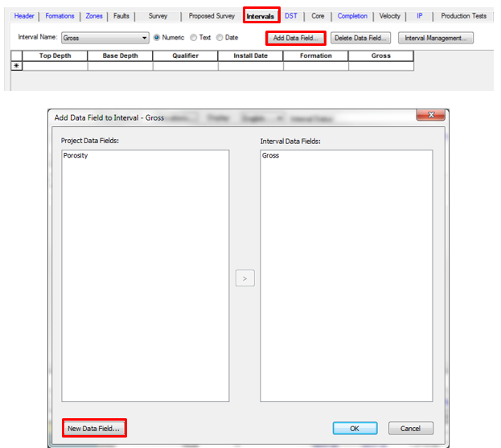Click the Add Data Field button
The width and height of the screenshot is (501, 448).
coord(296,39)
